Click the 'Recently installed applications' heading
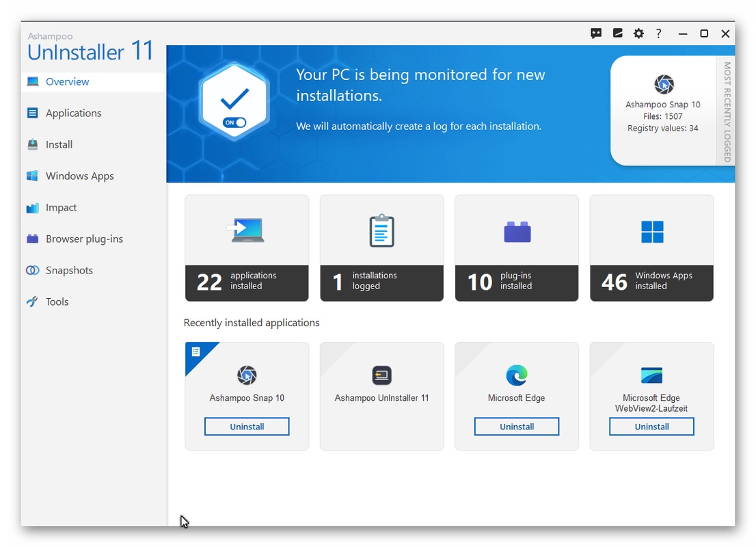The height and width of the screenshot is (547, 756). click(252, 323)
